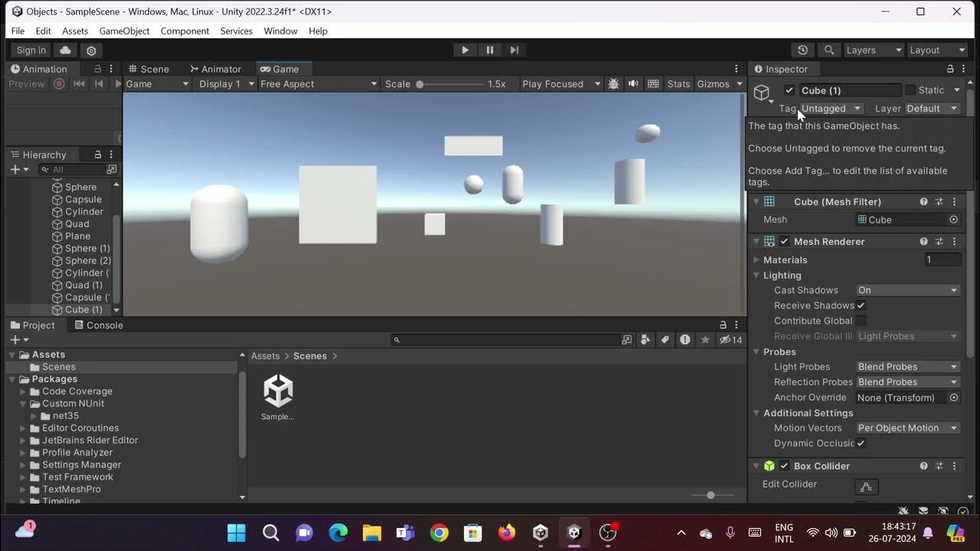Open Mesh Renderer presets icon
This screenshot has width=980, height=551.
[x=939, y=241]
